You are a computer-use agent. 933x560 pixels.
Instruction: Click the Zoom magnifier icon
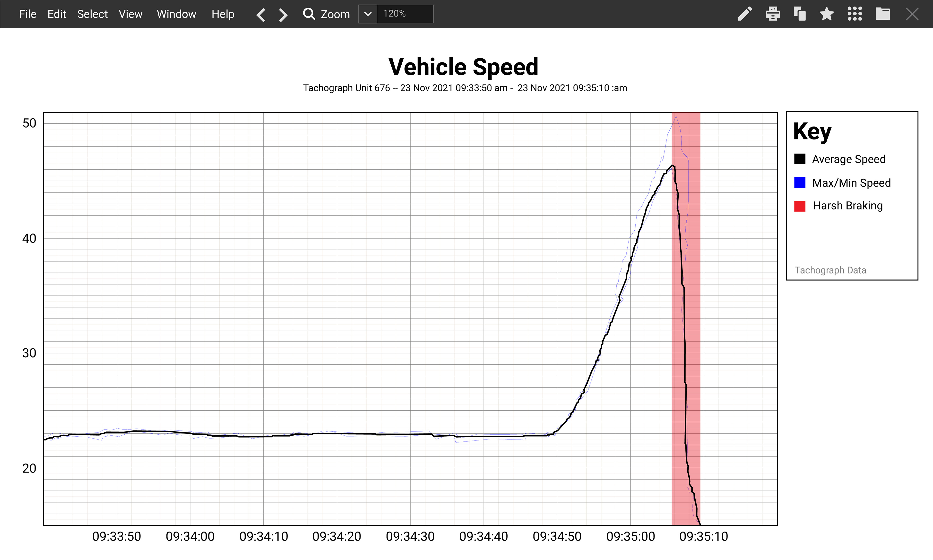(x=309, y=14)
